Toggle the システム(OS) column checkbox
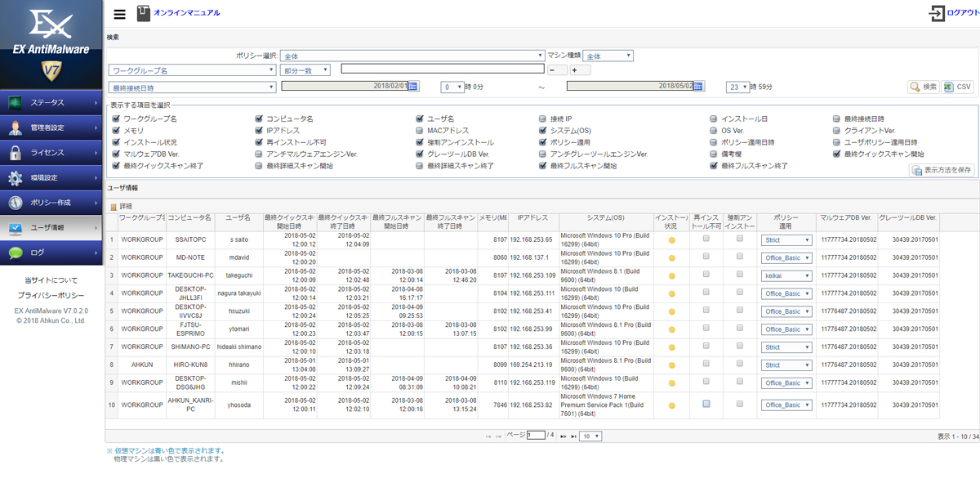 pos(543,131)
